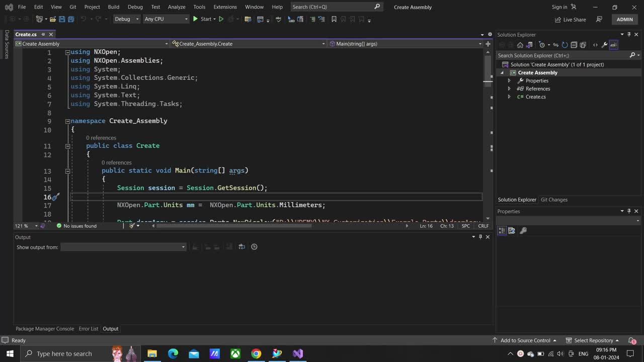Click the ADMIN account button
644x362 pixels.
click(624, 19)
